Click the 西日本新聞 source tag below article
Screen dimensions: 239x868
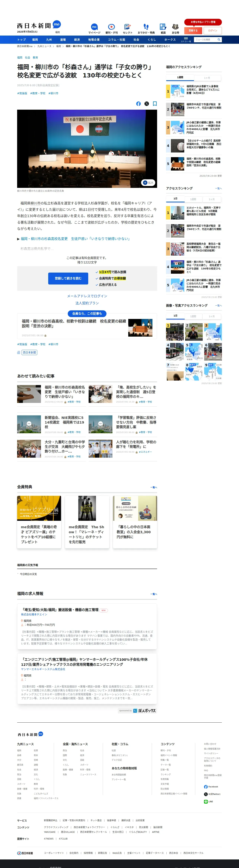tap(29, 352)
